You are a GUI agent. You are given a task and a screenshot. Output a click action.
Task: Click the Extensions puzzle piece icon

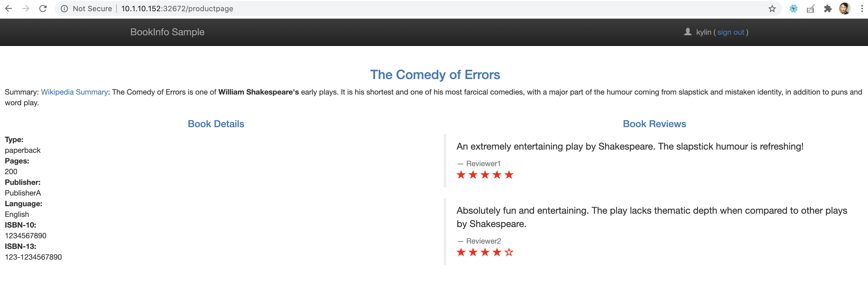[828, 9]
